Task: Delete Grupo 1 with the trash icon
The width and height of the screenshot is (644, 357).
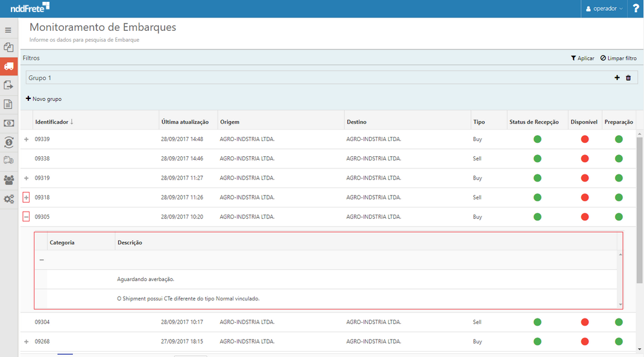Action: (x=628, y=78)
